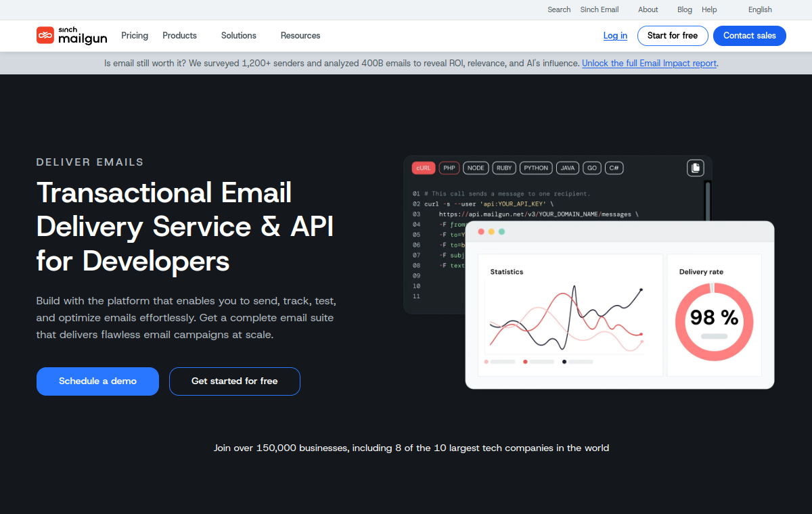The width and height of the screenshot is (812, 514).
Task: Open Search in the top bar
Action: (559, 9)
